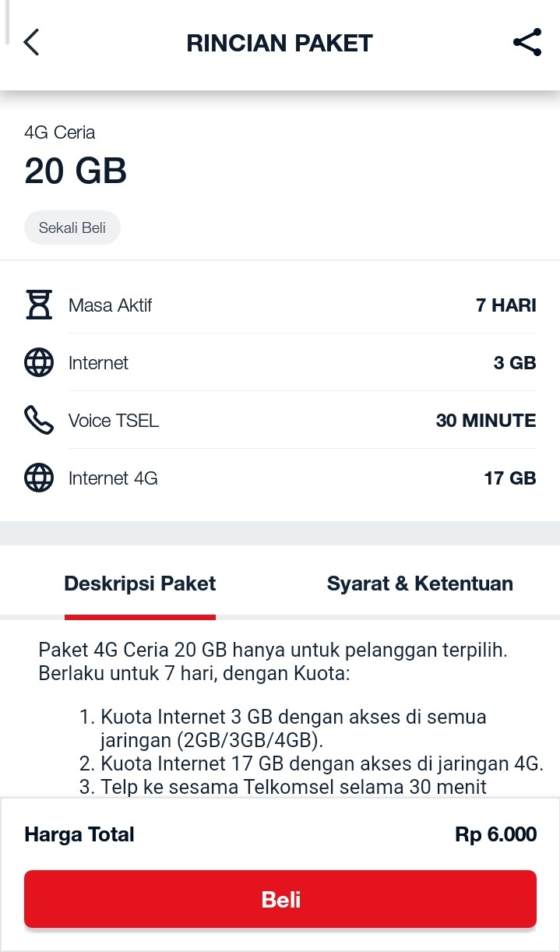Click the RINCIAN PAKET header title
This screenshot has height=952, width=560.
(x=280, y=43)
